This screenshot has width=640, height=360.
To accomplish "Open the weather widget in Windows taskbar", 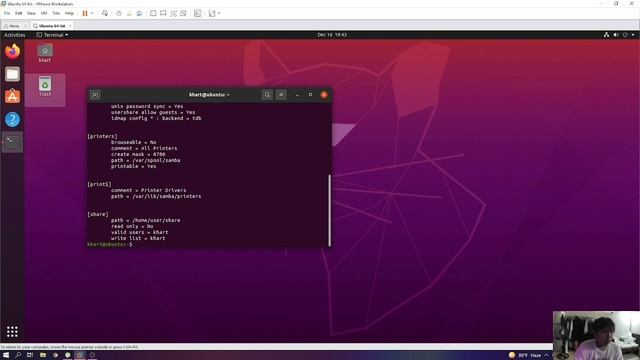I will point(525,355).
